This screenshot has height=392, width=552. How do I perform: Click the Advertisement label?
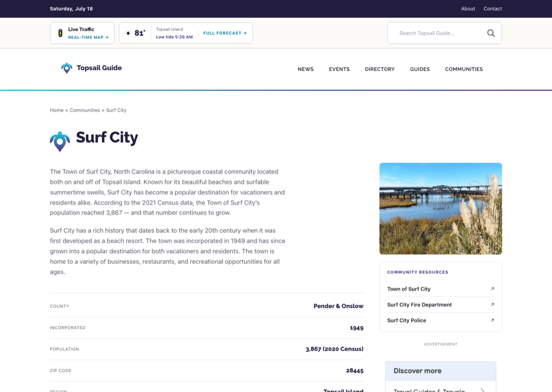click(440, 344)
